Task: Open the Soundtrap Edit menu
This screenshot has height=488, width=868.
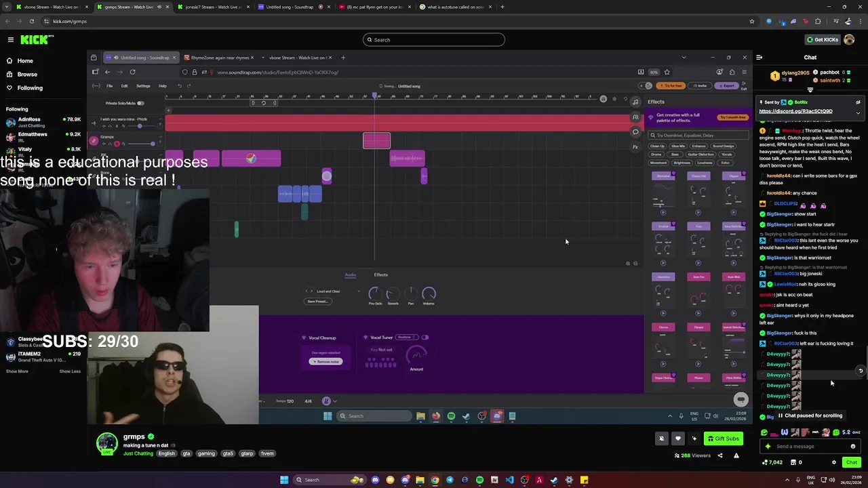Action: coord(124,86)
